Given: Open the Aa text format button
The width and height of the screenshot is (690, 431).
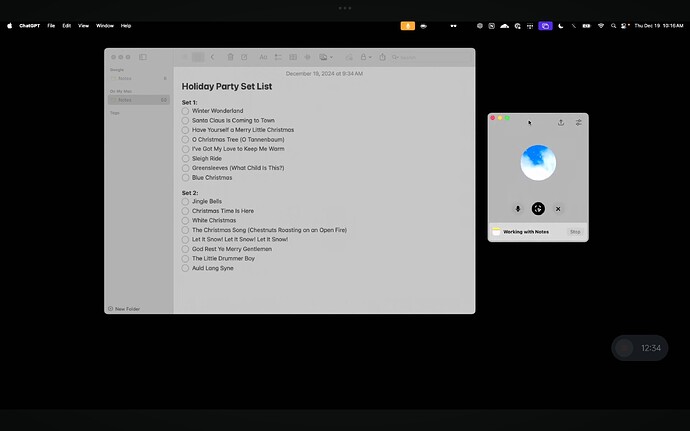Looking at the screenshot, I should tap(263, 57).
